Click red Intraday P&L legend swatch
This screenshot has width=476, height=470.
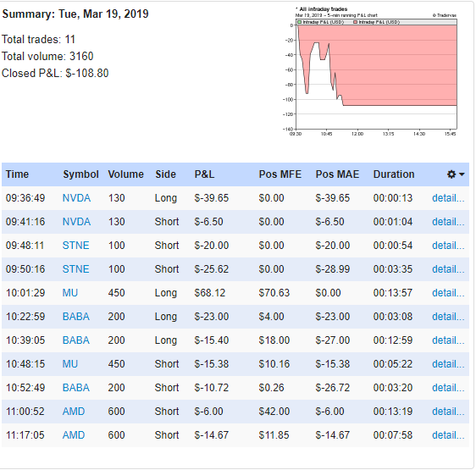coord(355,22)
